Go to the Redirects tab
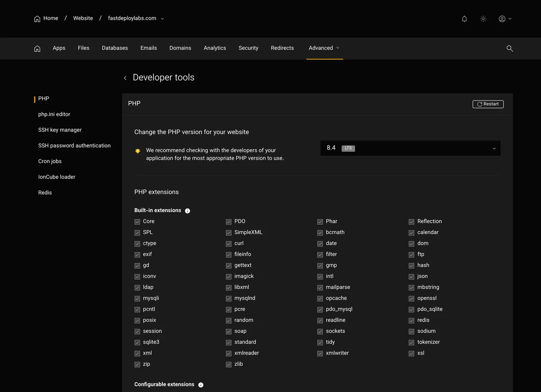541x392 pixels. (282, 48)
